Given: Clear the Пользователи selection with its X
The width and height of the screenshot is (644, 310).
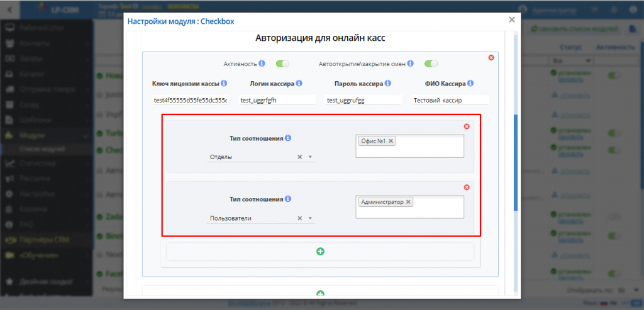Looking at the screenshot, I should 300,218.
